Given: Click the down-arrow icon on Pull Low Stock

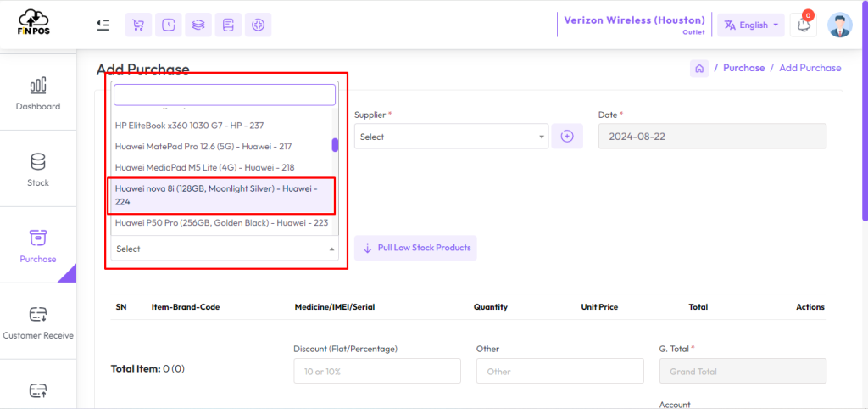Looking at the screenshot, I should [x=367, y=248].
